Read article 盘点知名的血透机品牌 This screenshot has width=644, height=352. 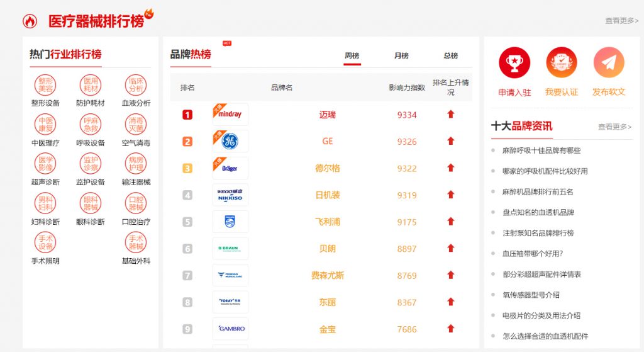pyautogui.click(x=538, y=212)
